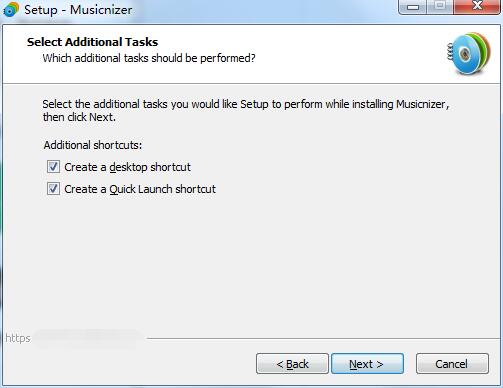Click the 'Select Additional Tasks' heading
This screenshot has height=388, width=503.
(92, 42)
